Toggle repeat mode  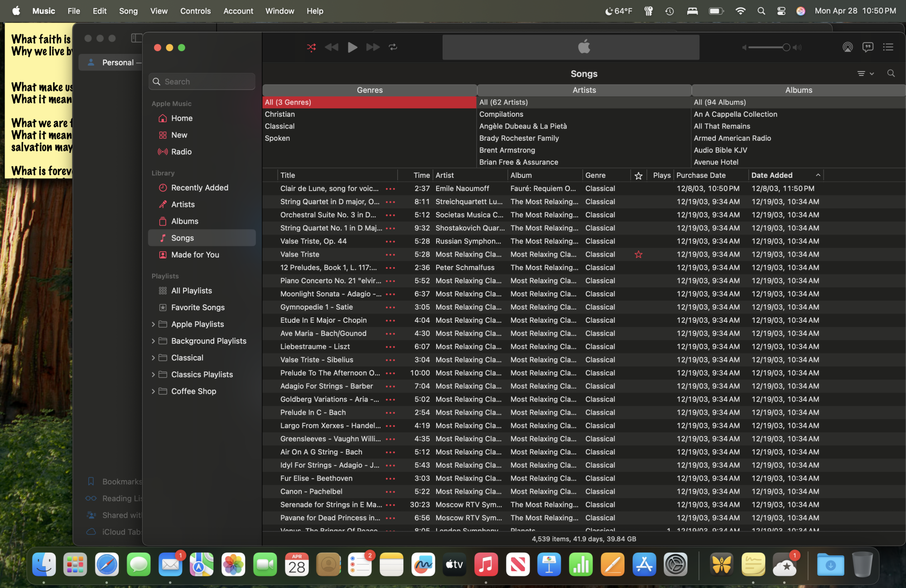[x=393, y=47]
